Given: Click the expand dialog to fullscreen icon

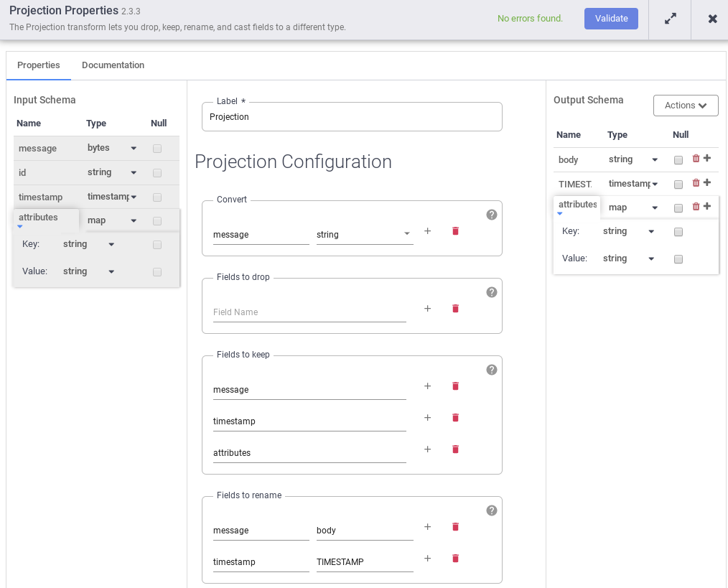Looking at the screenshot, I should pos(670,19).
